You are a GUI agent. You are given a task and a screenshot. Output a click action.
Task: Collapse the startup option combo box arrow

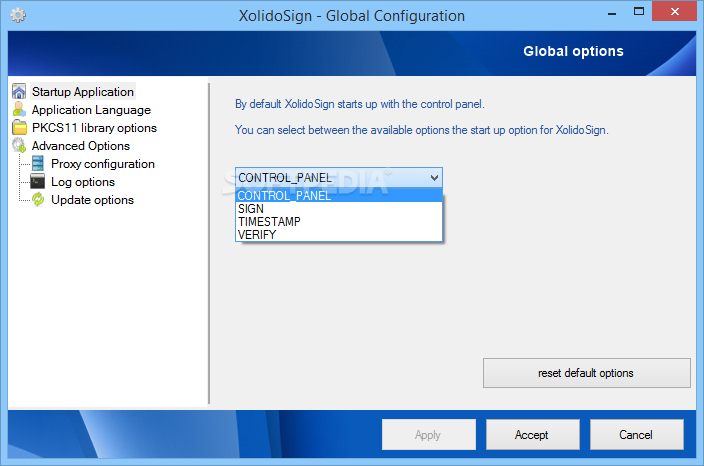(434, 178)
